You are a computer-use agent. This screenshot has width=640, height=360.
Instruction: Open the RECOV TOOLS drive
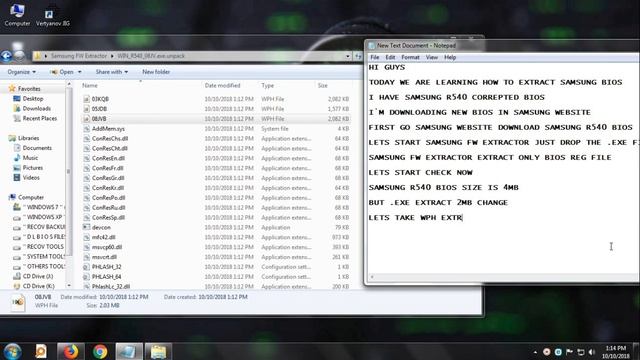point(39,247)
